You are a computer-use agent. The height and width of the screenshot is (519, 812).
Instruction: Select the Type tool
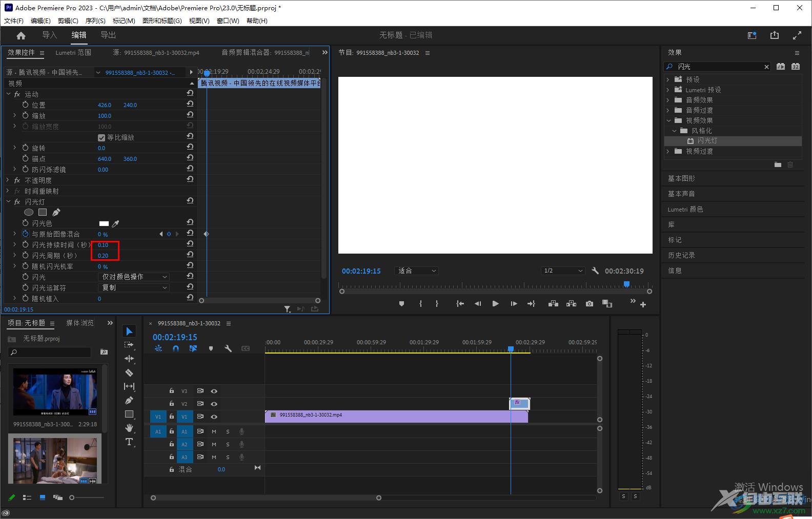coord(129,442)
